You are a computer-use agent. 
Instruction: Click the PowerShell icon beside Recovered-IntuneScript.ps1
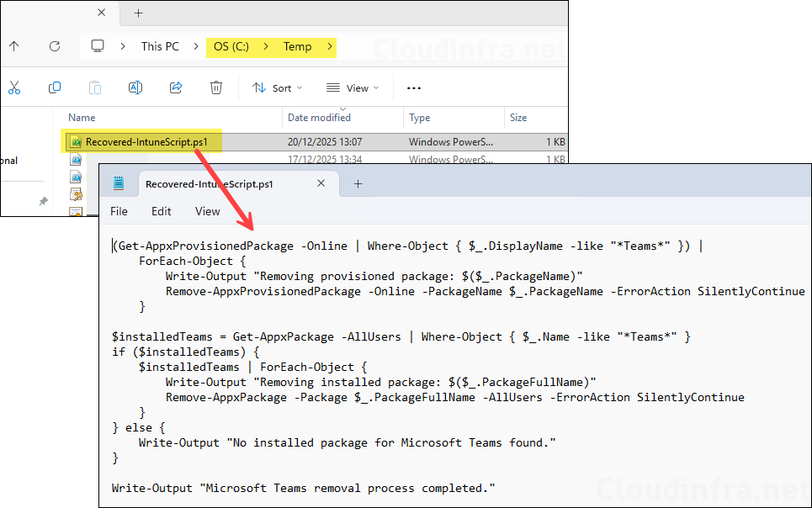79,141
